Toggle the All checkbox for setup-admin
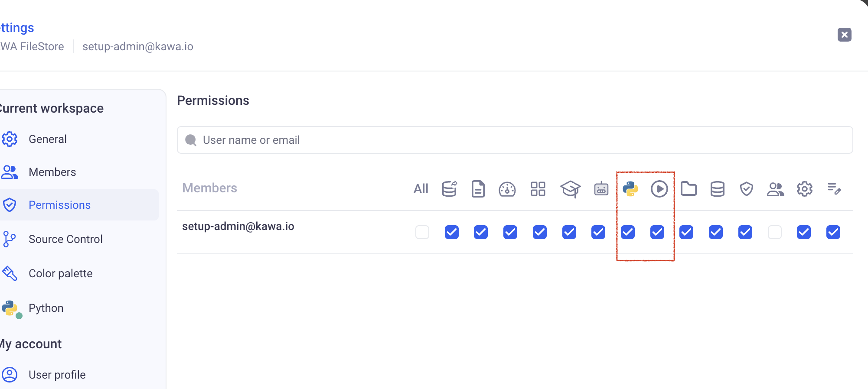The width and height of the screenshot is (868, 389). [x=422, y=232]
